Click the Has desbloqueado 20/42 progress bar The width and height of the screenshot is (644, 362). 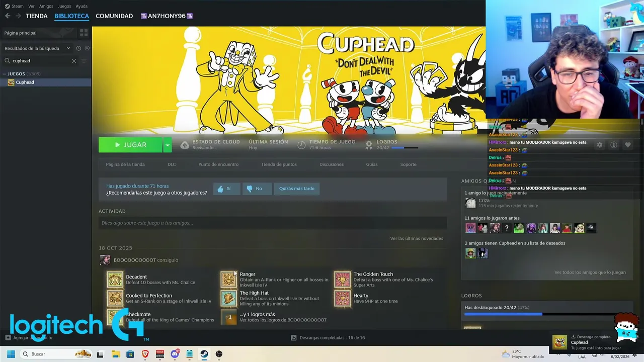pos(548,314)
